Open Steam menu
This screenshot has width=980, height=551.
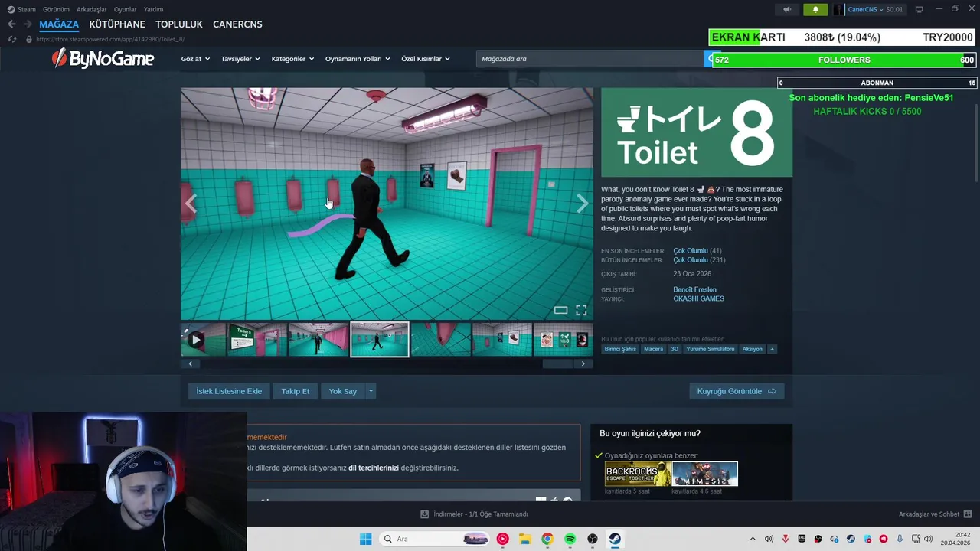click(21, 9)
